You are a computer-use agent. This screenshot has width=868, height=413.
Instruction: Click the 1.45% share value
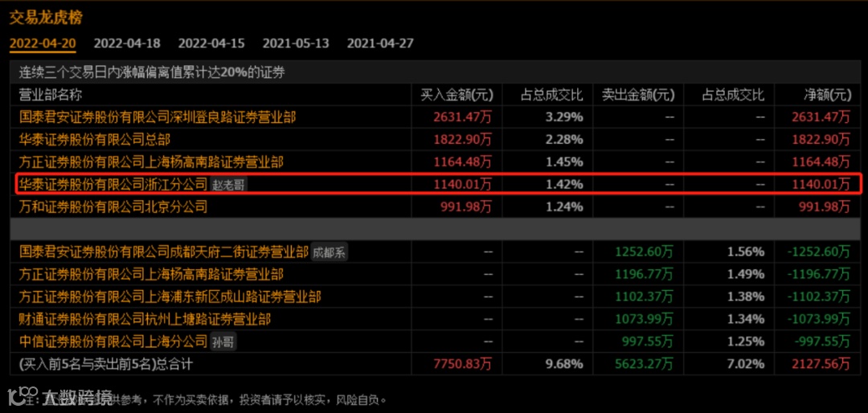coord(566,162)
